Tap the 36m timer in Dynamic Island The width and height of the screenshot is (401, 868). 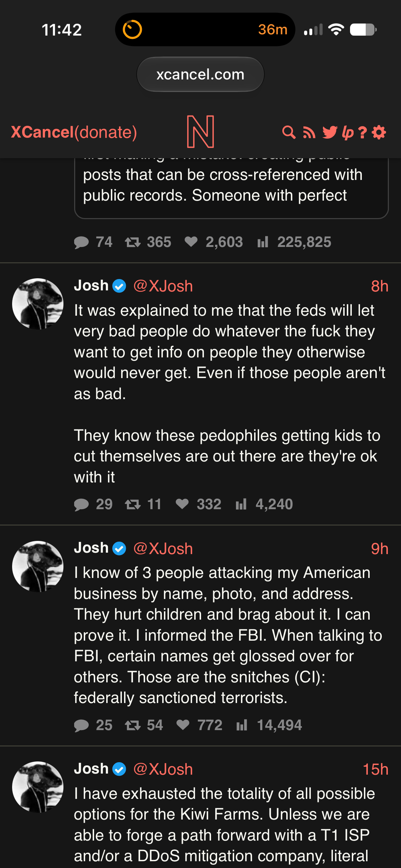tap(273, 30)
